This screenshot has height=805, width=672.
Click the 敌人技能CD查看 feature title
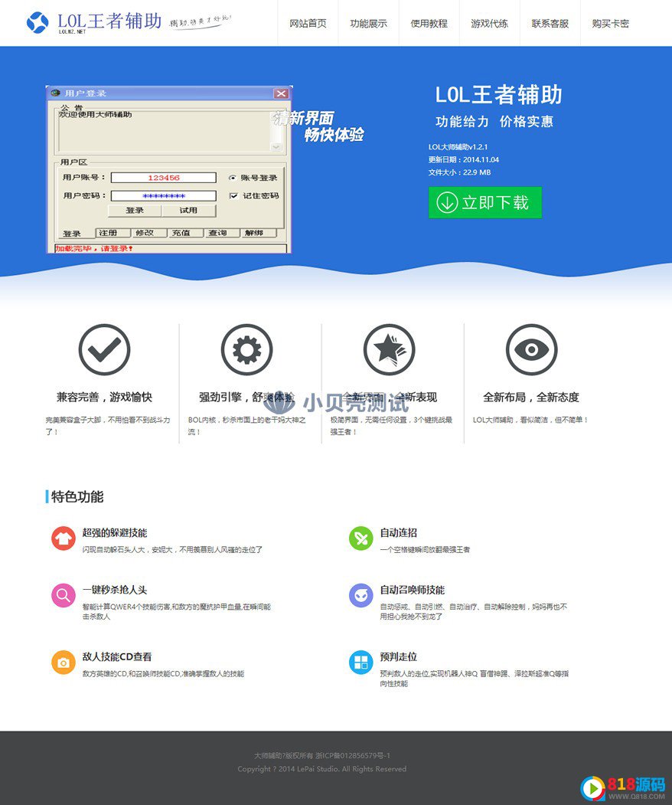click(x=117, y=656)
